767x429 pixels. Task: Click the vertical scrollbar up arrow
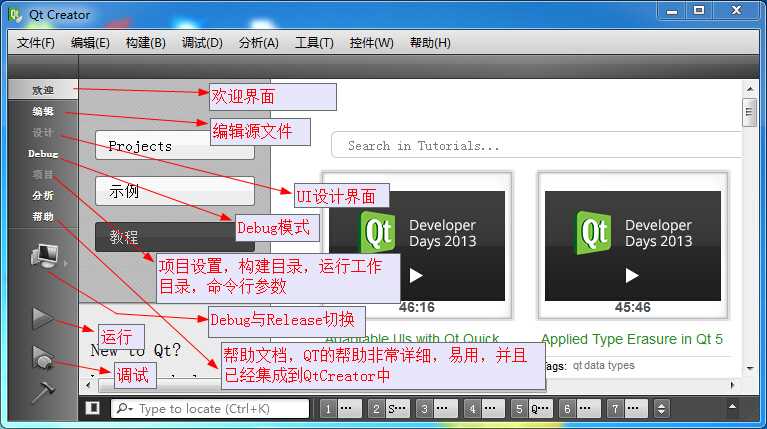[750, 89]
